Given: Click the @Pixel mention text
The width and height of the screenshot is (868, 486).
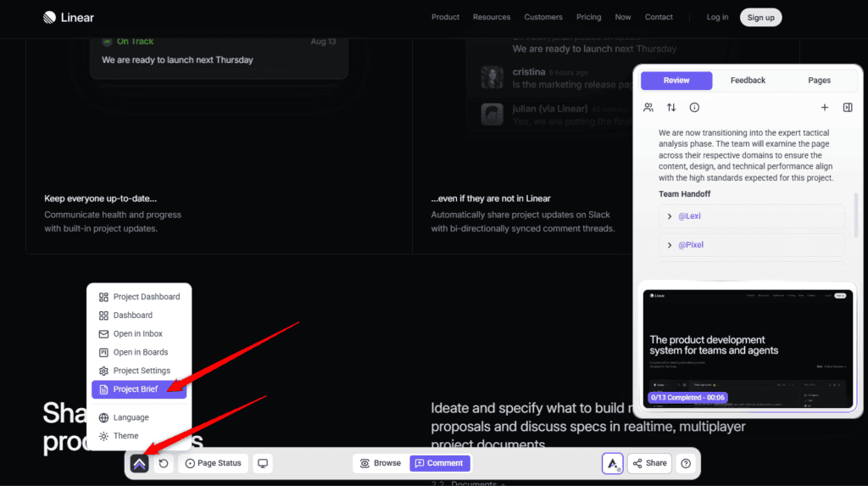Looking at the screenshot, I should click(x=691, y=245).
